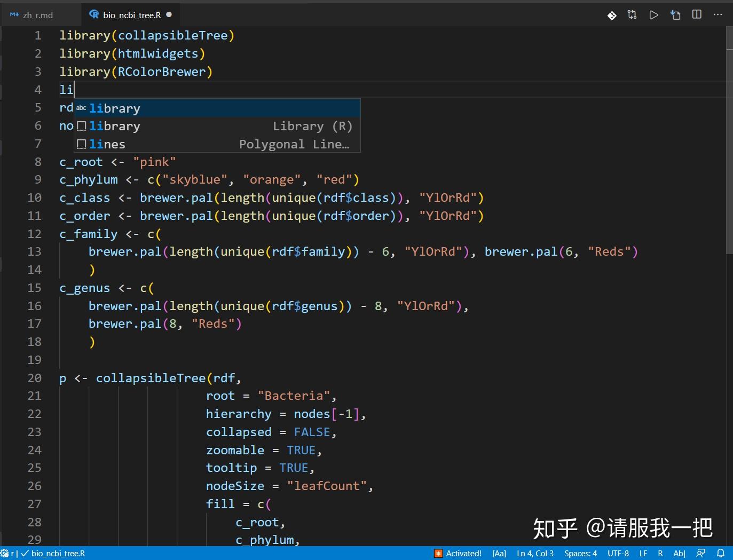The width and height of the screenshot is (733, 560).
Task: Click the 'li' typed text on line 4
Action: (66, 90)
